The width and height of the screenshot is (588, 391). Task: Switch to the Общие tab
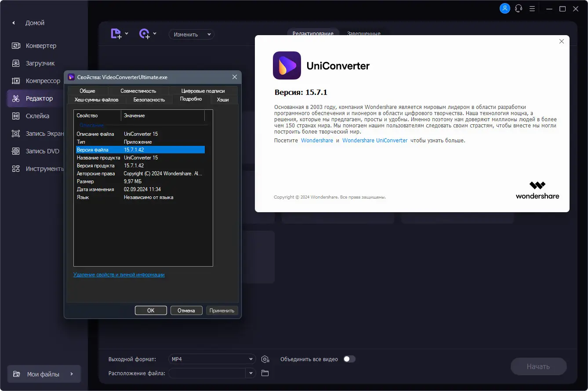[x=87, y=91]
